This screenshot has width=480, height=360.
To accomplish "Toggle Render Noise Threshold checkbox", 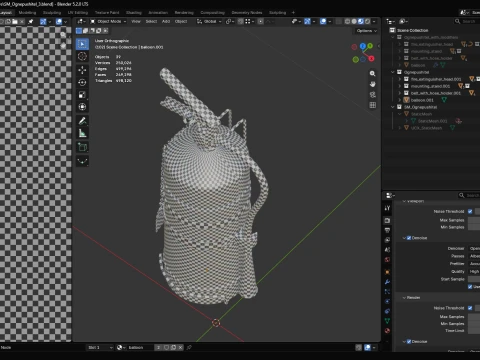I will 470,308.
